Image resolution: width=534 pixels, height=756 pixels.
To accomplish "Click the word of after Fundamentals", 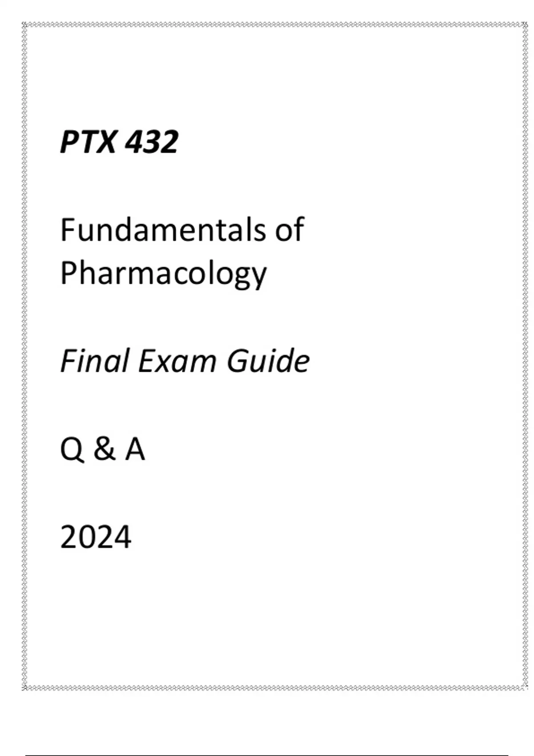I will [x=289, y=229].
